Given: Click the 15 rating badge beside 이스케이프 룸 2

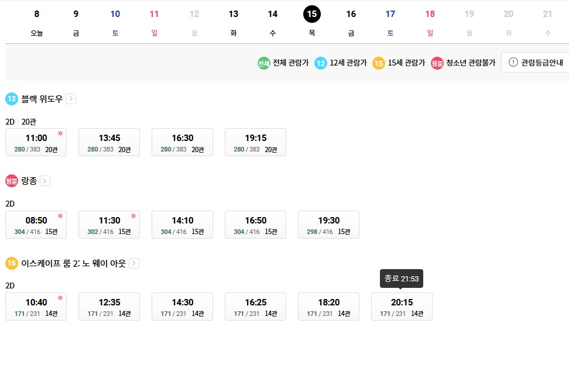Looking at the screenshot, I should [12, 263].
